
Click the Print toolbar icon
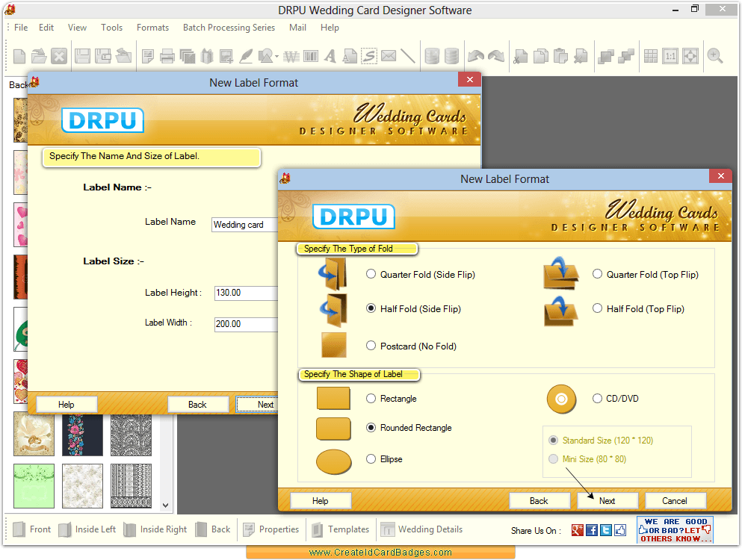coord(167,56)
